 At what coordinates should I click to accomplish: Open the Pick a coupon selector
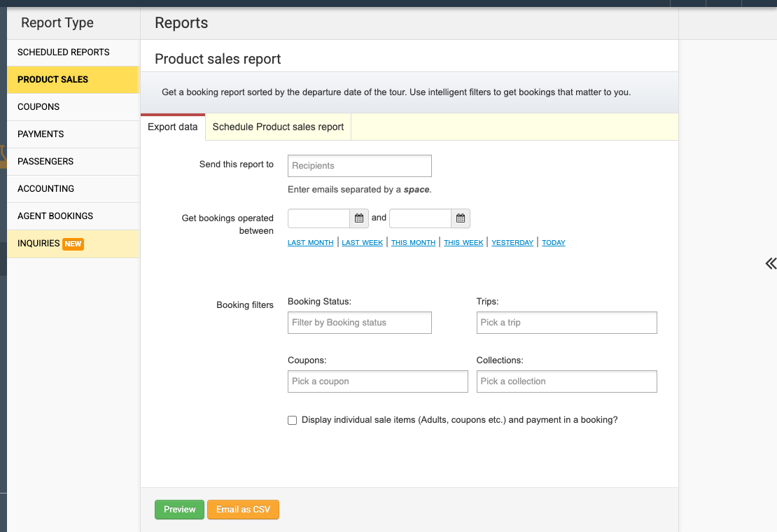(x=377, y=381)
